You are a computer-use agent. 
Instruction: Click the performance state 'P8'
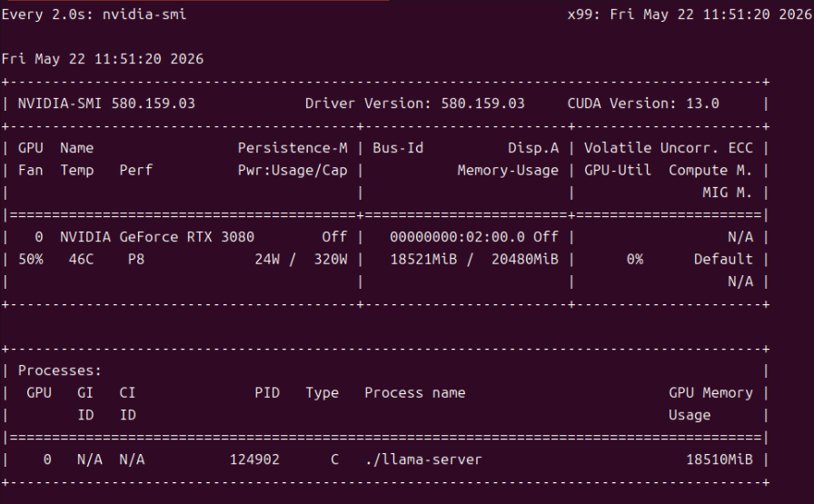click(136, 259)
